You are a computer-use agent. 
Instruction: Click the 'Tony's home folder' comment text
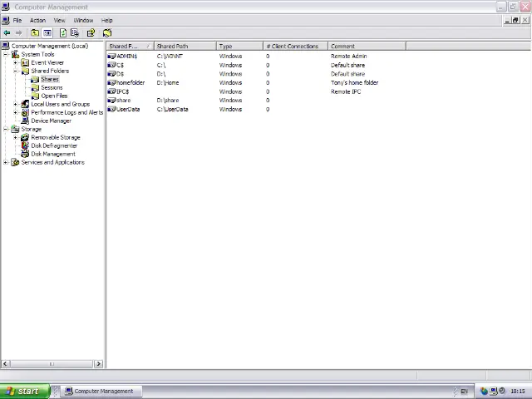(x=355, y=82)
